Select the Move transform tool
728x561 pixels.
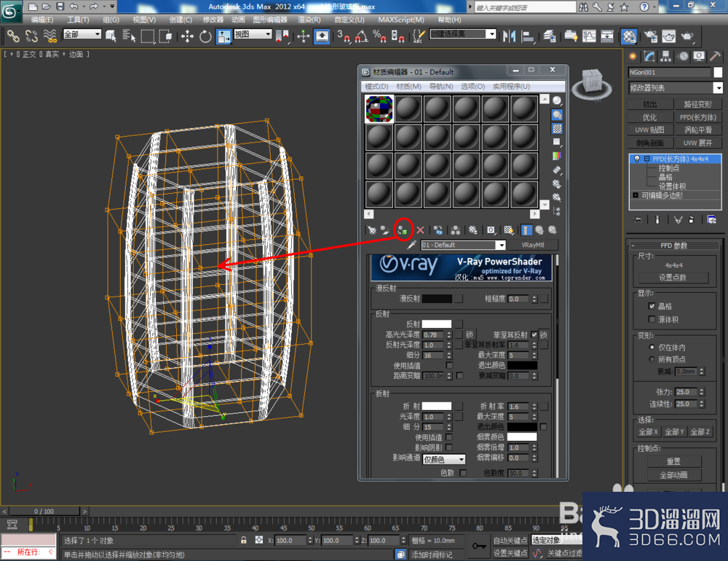187,36
